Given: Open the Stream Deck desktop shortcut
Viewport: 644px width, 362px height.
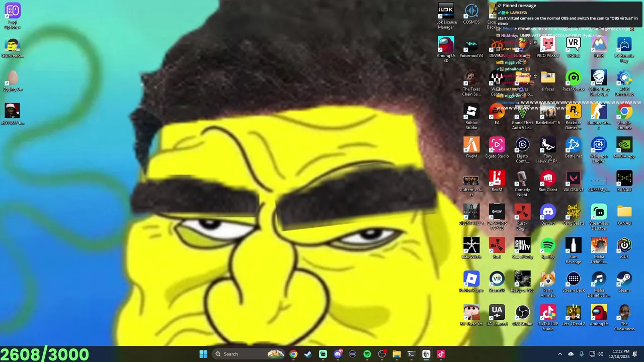Looking at the screenshot, I should click(x=573, y=282).
